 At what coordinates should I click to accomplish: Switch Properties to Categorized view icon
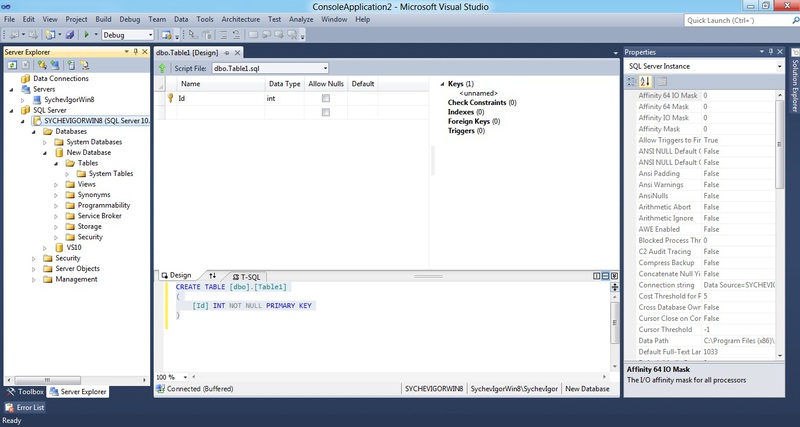[x=632, y=82]
